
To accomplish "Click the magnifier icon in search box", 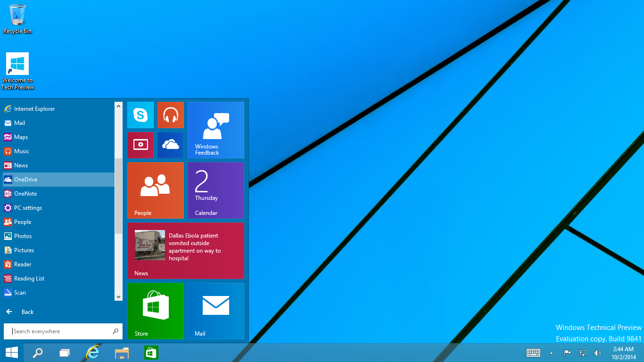I will [116, 331].
